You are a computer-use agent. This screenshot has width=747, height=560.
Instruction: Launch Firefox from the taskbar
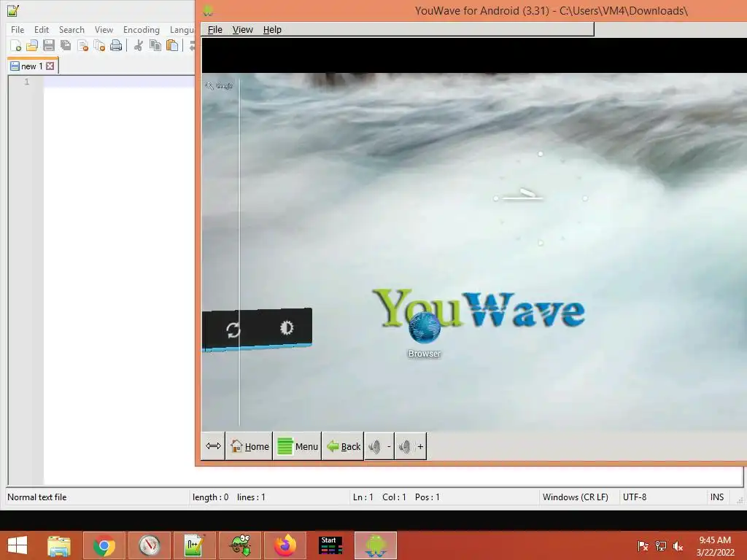point(285,545)
